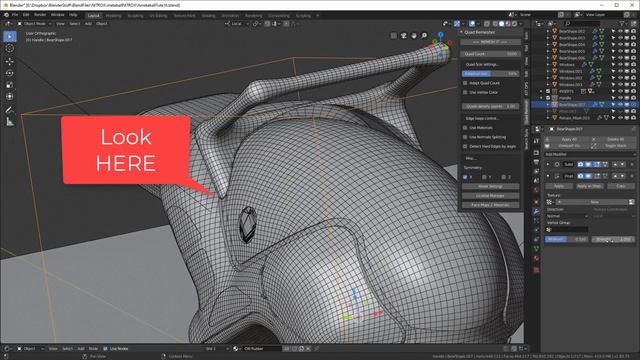Open the Tool properties tab icon

537,141
